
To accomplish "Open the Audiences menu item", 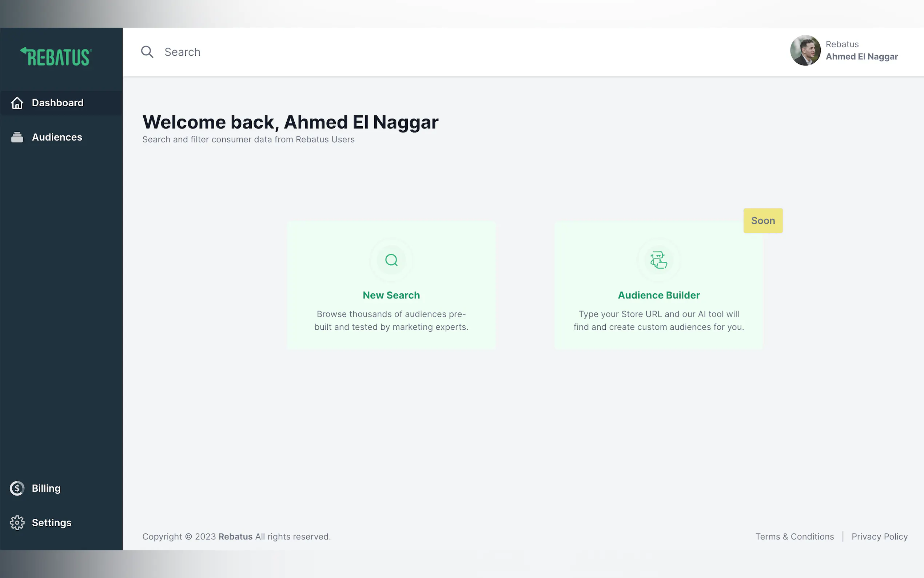I will coord(57,137).
